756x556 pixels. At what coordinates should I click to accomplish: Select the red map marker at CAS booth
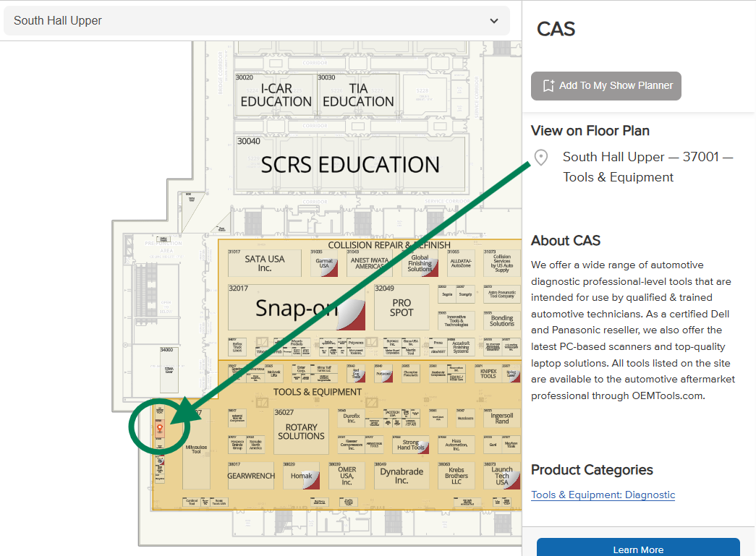pyautogui.click(x=160, y=428)
